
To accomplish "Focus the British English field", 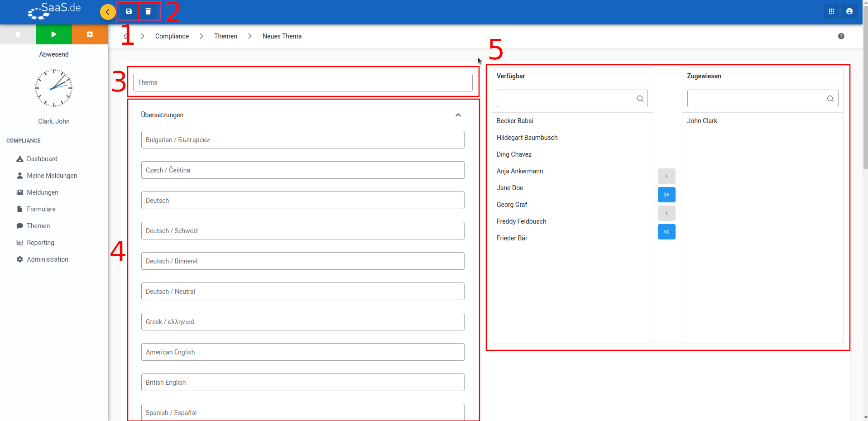I will 303,383.
